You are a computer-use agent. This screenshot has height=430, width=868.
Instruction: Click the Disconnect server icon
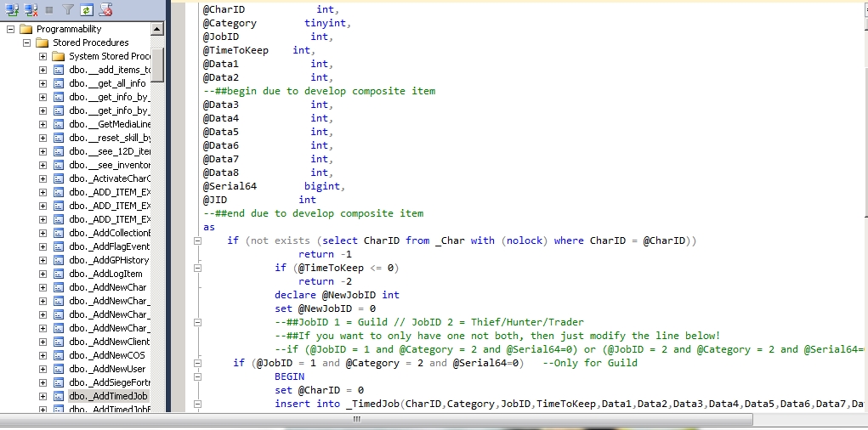click(x=31, y=9)
